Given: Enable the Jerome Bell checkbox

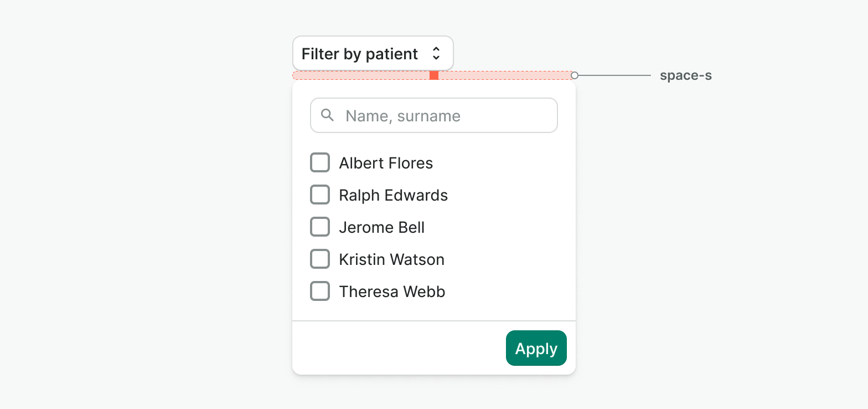Looking at the screenshot, I should pos(320,227).
